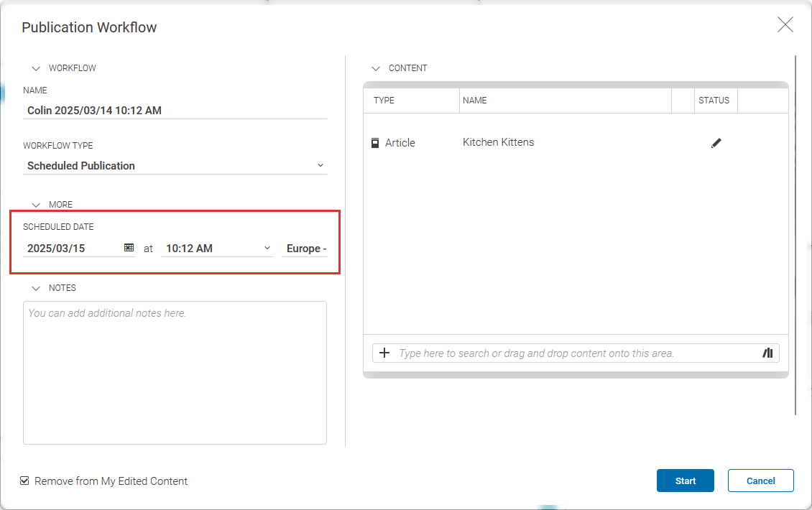This screenshot has height=510, width=812.
Task: Disable Remove from My Edited Content
Action: point(24,481)
